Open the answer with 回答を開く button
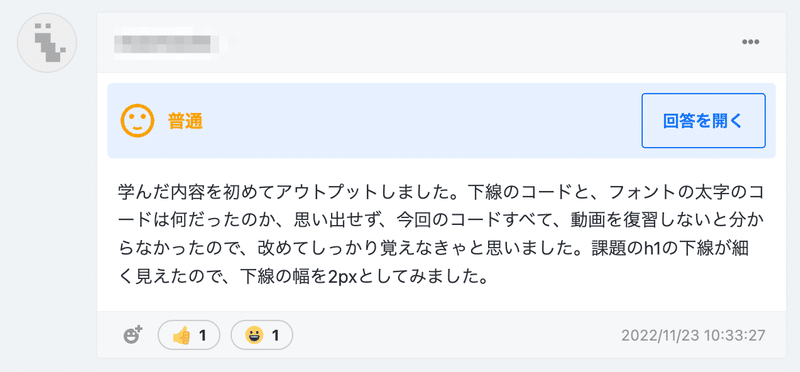Viewport: 800px width, 372px height. 703,121
